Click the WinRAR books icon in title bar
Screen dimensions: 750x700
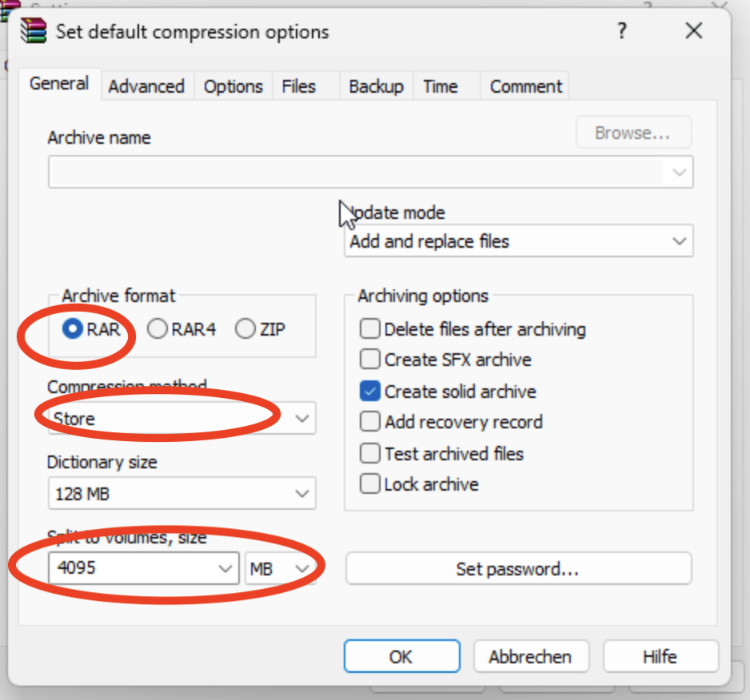(x=34, y=30)
